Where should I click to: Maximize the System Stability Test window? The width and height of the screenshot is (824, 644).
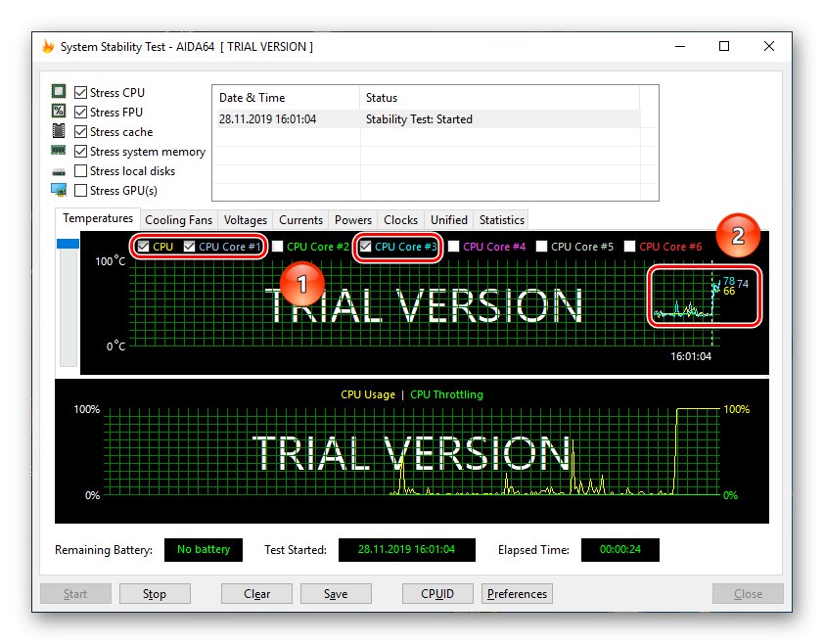(x=724, y=46)
